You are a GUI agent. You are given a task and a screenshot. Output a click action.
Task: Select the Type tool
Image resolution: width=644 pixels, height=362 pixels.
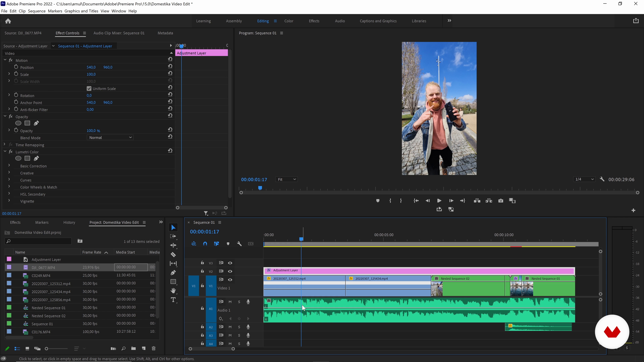pyautogui.click(x=173, y=300)
